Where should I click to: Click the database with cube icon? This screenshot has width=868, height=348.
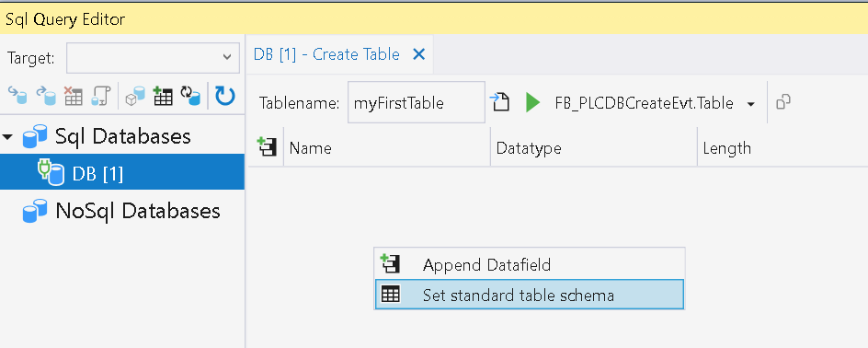click(135, 96)
